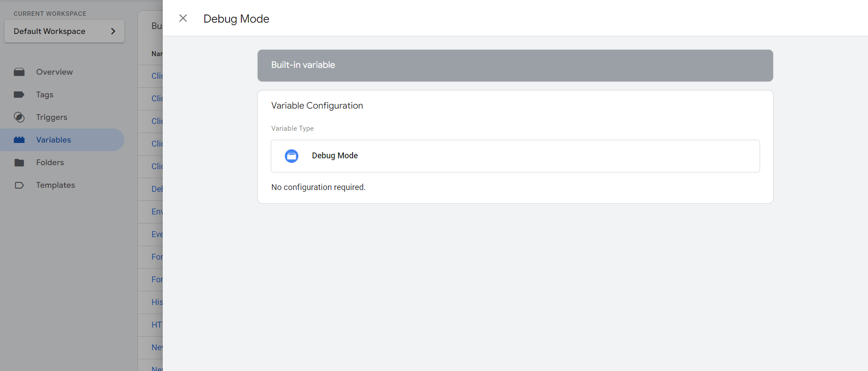Click the Templates icon
Screen dimensions: 868x371
[19, 185]
